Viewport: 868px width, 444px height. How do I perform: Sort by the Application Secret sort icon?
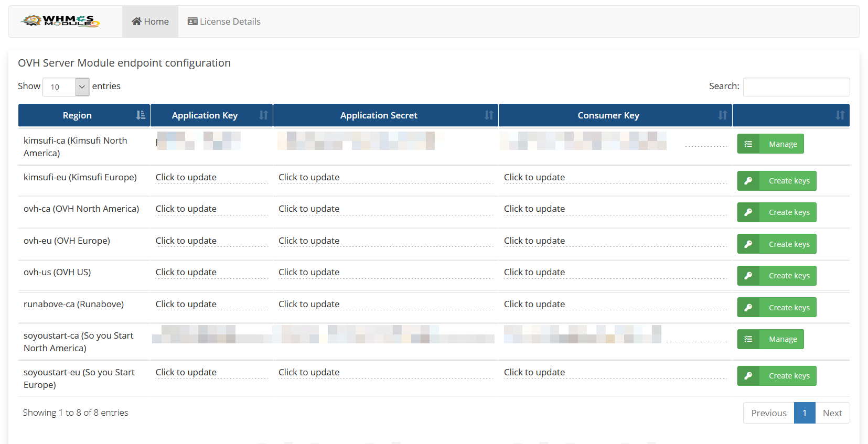[489, 115]
